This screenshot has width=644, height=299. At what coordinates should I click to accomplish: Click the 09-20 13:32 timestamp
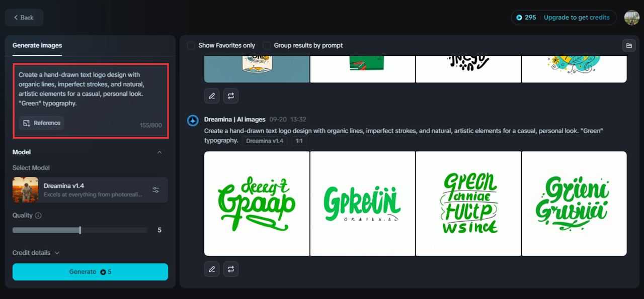(x=288, y=120)
